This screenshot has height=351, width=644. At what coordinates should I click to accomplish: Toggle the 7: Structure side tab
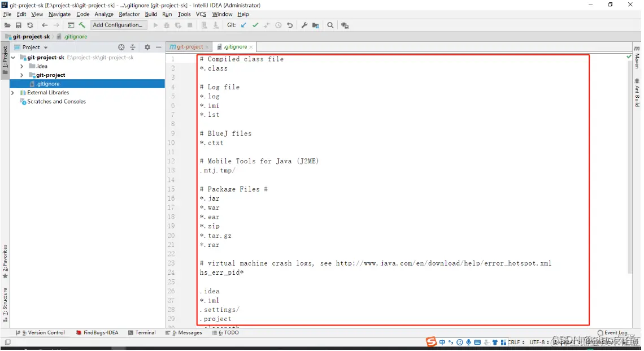[x=5, y=305]
